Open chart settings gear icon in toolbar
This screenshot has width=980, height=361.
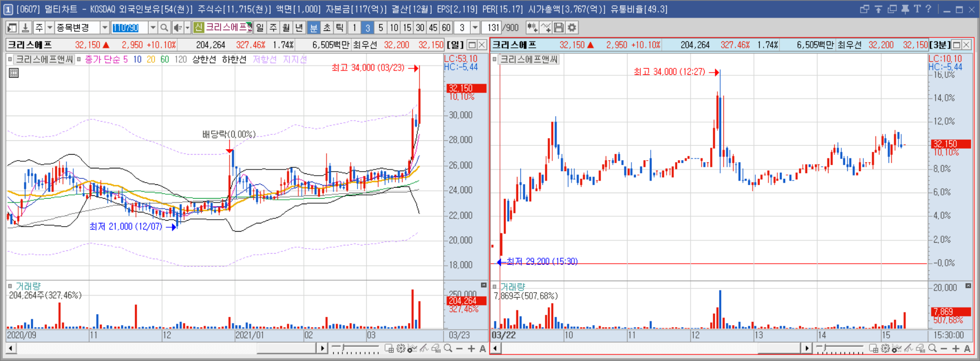pos(572,28)
